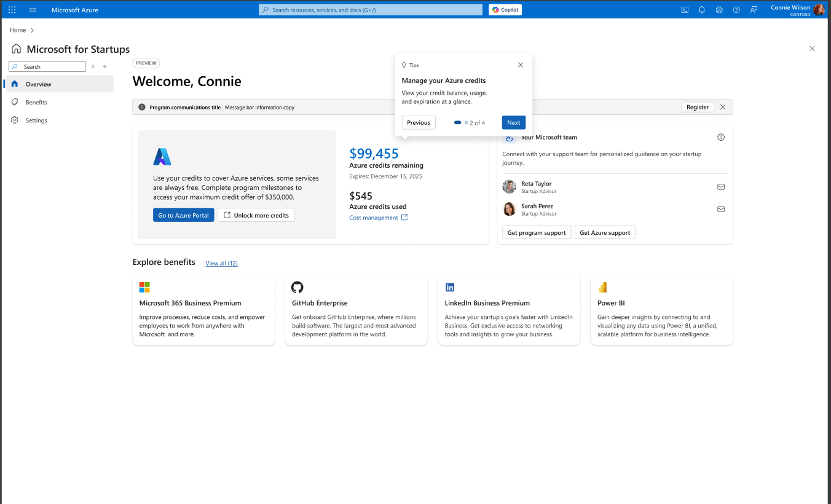Click Get Azure support button
The width and height of the screenshot is (831, 504).
tap(605, 232)
